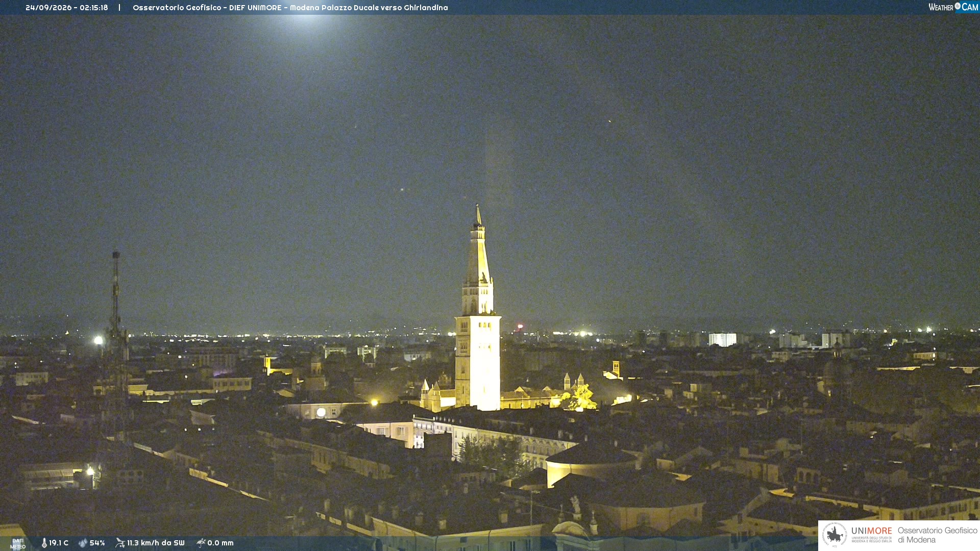Click the humidity water drops icon
Viewport: 980px width, 551px height.
[83, 543]
